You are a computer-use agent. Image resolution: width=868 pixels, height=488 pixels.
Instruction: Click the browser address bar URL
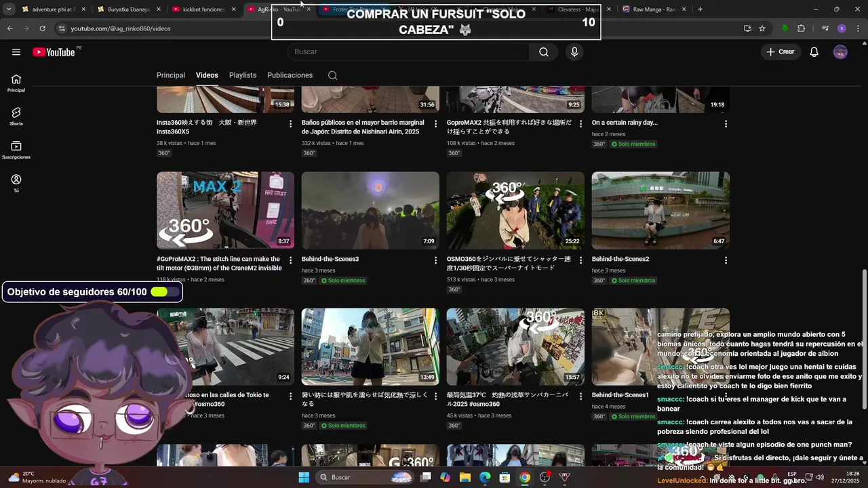click(x=121, y=28)
